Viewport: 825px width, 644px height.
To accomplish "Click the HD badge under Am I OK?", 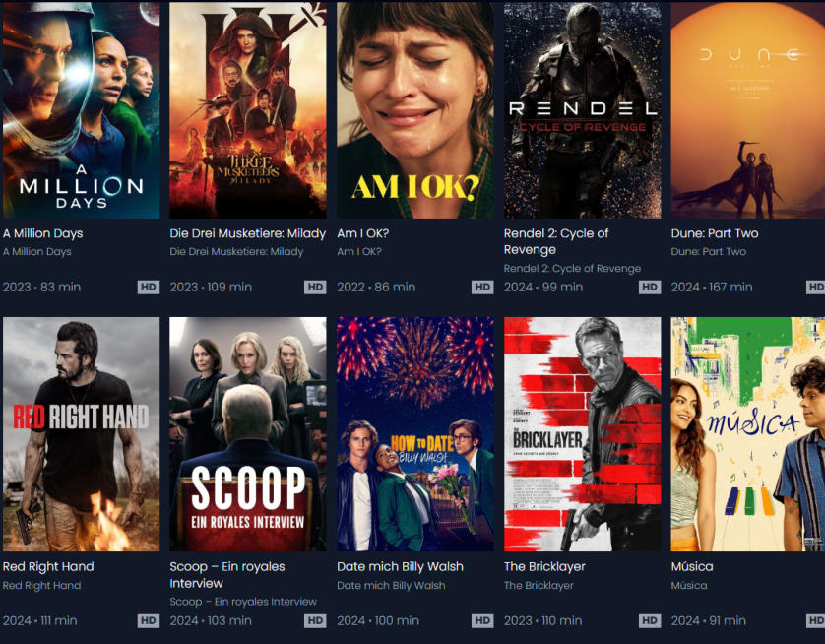I will [x=482, y=287].
